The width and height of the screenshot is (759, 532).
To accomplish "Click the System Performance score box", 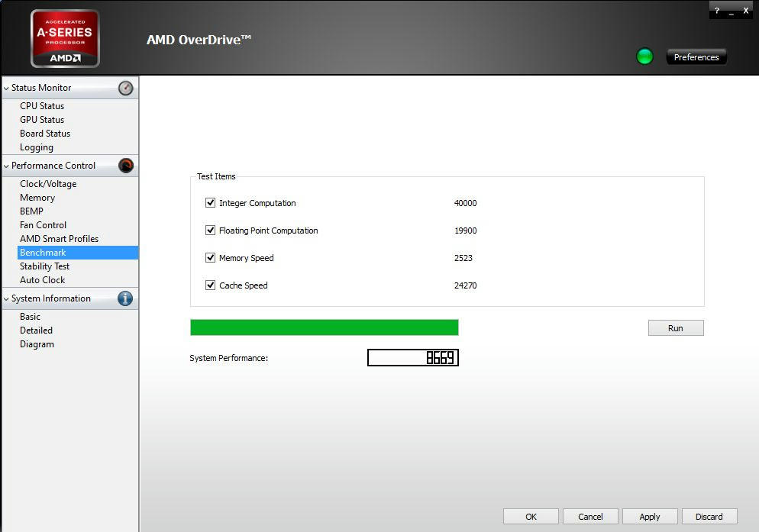I will coord(413,358).
